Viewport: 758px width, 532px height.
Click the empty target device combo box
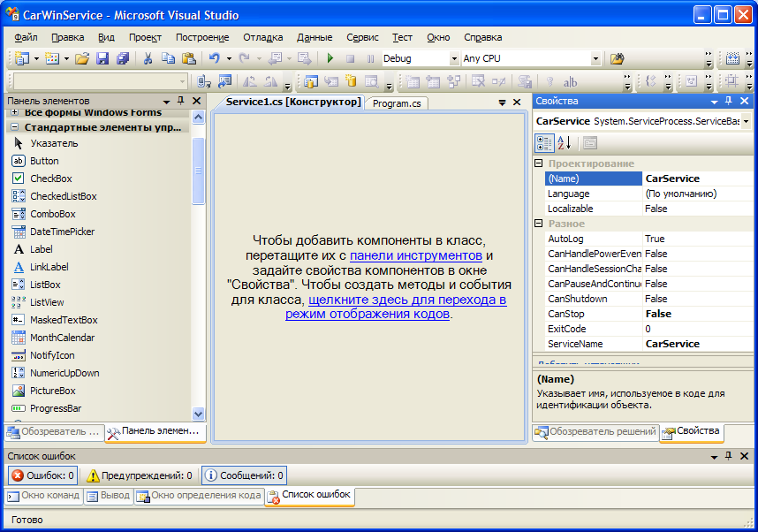pyautogui.click(x=100, y=81)
